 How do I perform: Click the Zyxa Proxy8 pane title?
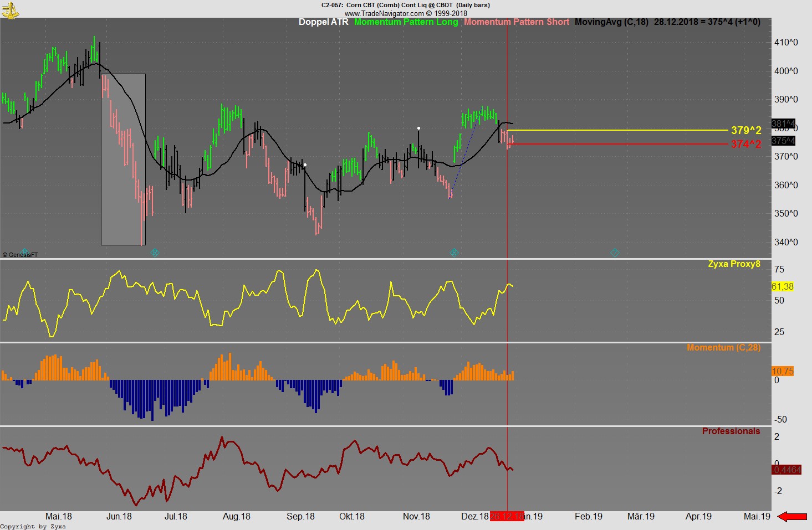pyautogui.click(x=734, y=264)
